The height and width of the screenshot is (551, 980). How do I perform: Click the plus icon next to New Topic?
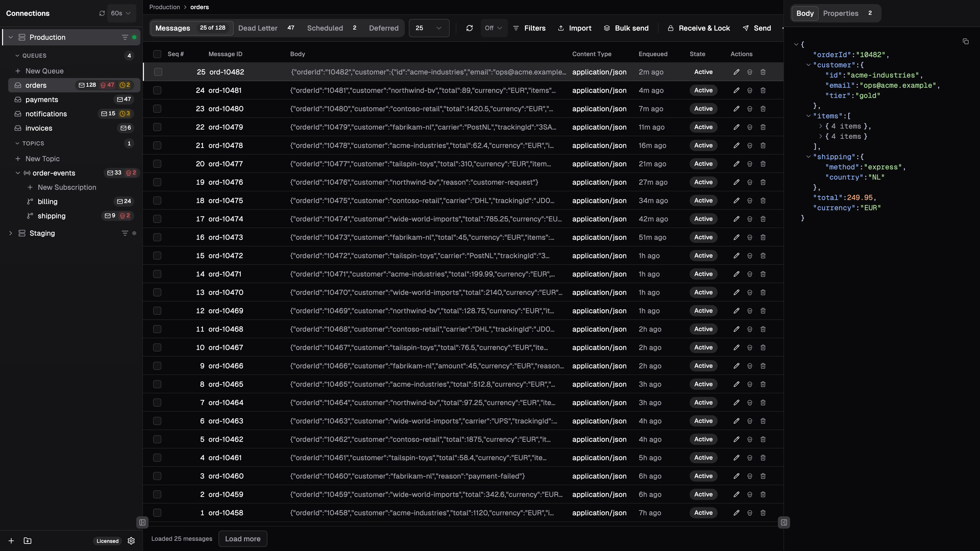(x=18, y=159)
